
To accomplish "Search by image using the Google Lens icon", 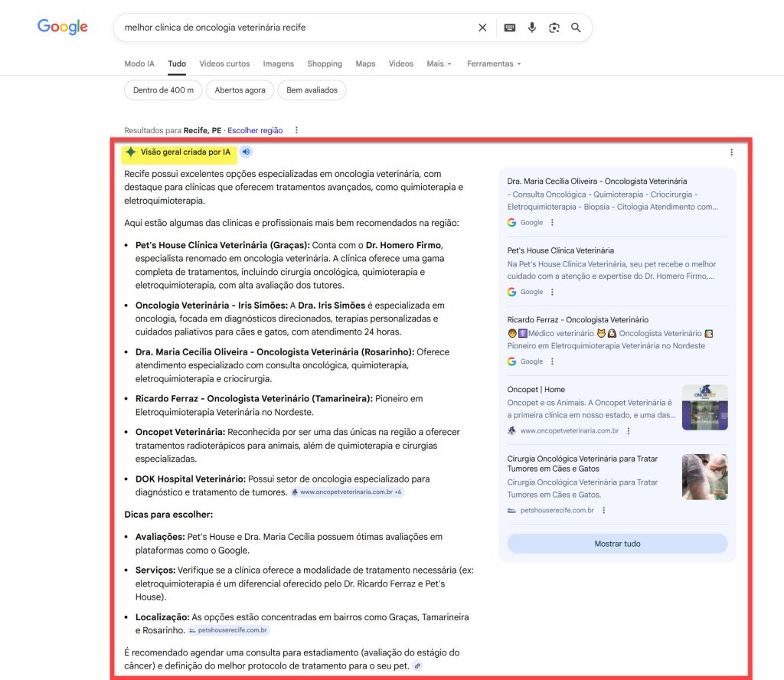I will point(553,27).
